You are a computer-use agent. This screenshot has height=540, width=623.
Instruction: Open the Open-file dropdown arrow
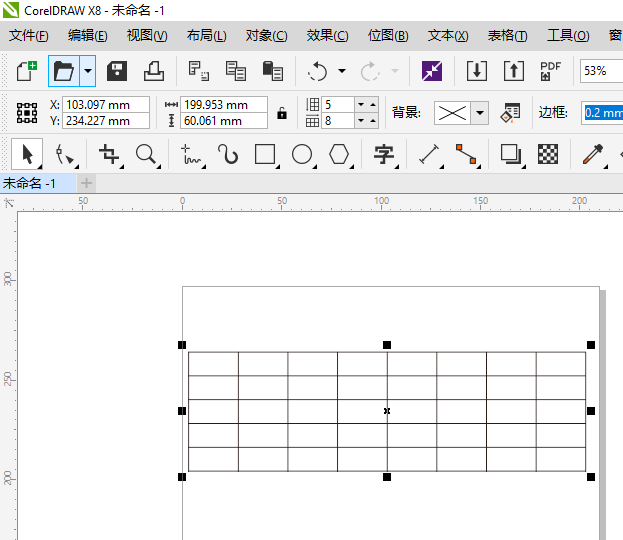click(88, 71)
